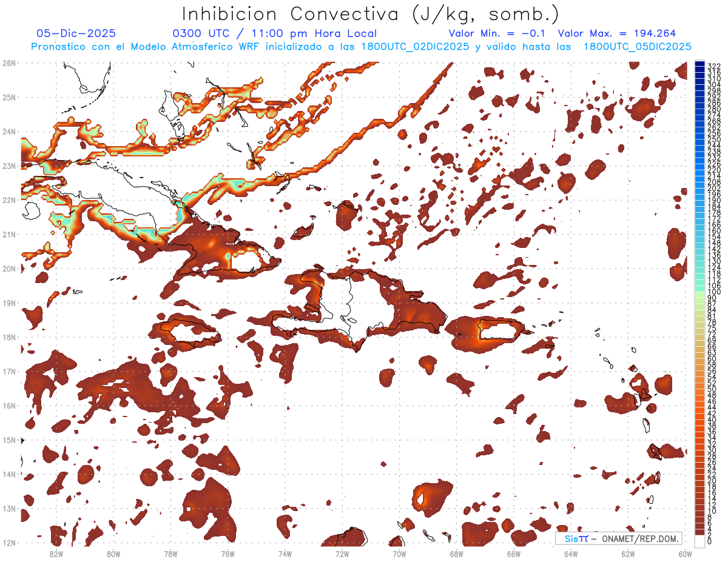Click the 19N latitude label
The image size is (728, 562).
[9, 303]
